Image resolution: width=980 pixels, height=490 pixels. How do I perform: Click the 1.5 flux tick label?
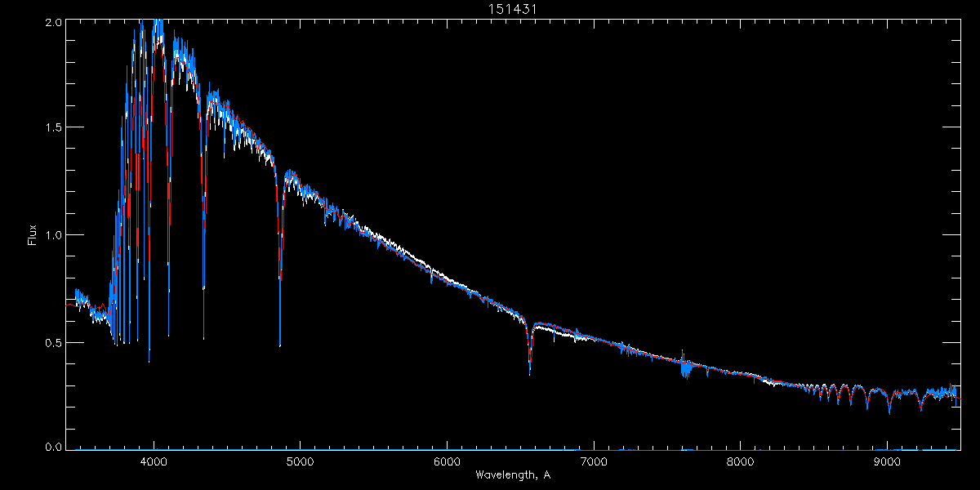53,127
